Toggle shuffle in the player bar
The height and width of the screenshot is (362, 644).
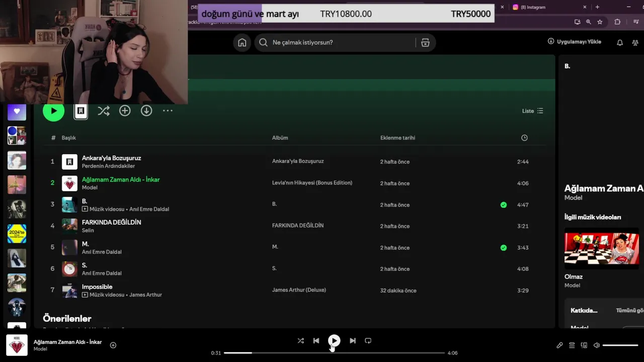coord(300,340)
